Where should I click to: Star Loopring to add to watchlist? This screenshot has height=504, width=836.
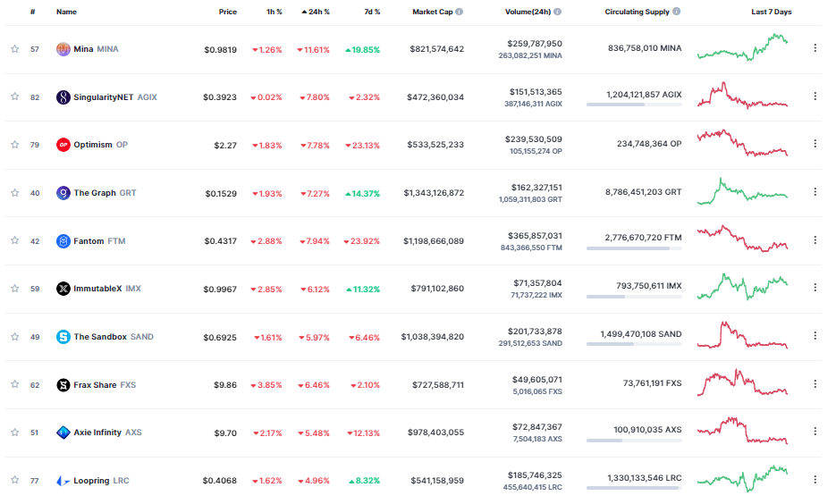click(x=14, y=481)
